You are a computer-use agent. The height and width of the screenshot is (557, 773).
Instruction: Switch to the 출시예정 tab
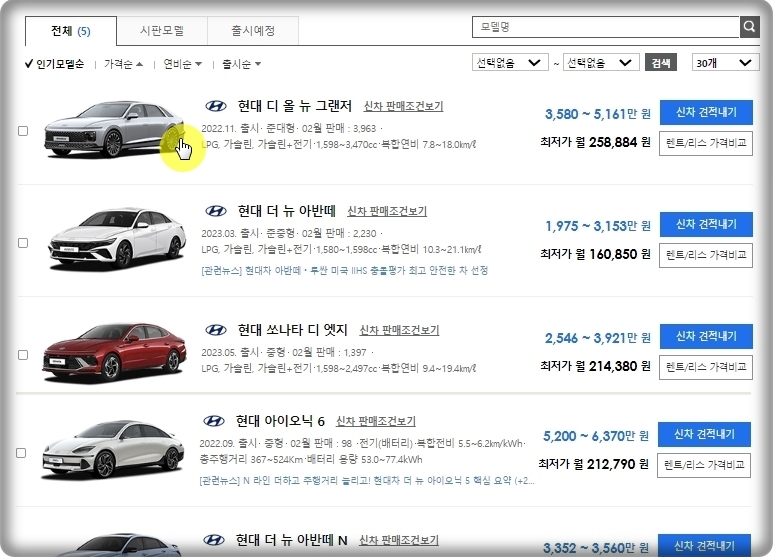(x=253, y=31)
